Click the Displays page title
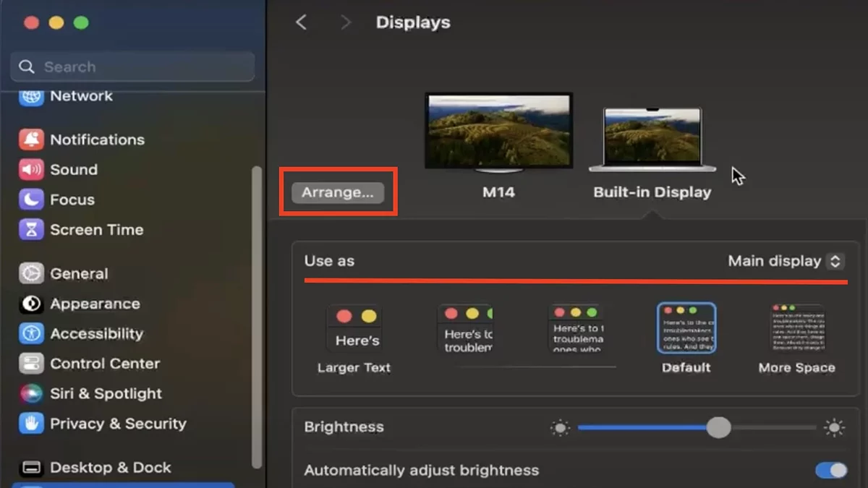The image size is (868, 488). [413, 22]
